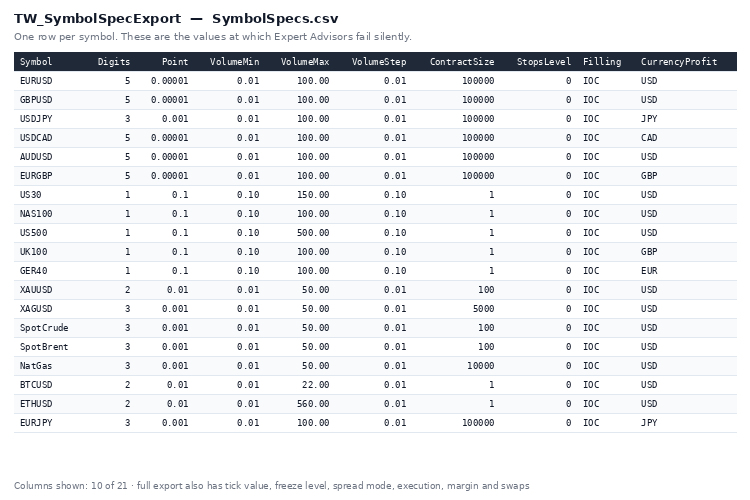Select the SpotCrude symbol cell
Screen dimensions: 750x500
point(44,328)
